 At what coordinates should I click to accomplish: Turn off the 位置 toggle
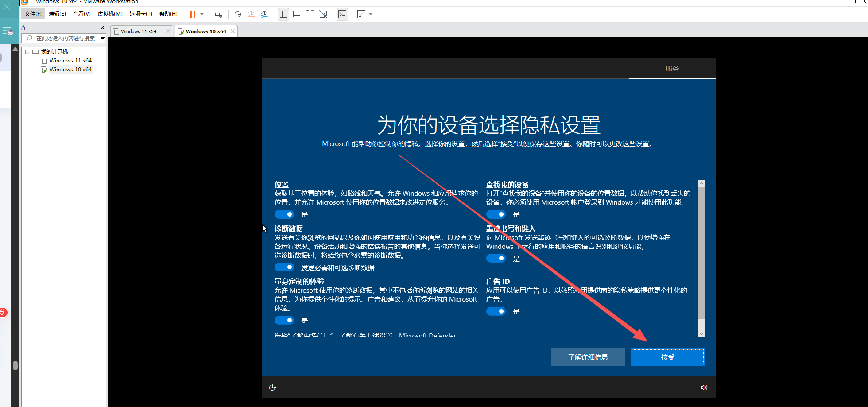284,214
